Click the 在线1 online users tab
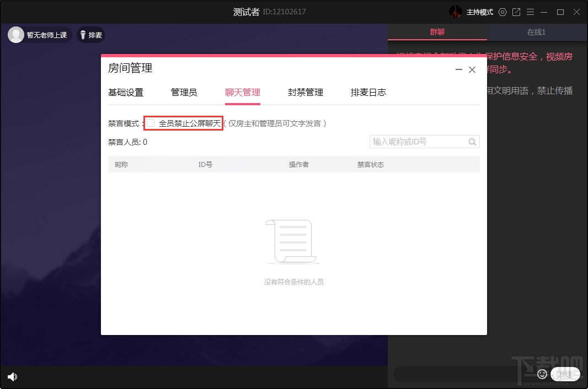588x389 pixels. tap(535, 32)
